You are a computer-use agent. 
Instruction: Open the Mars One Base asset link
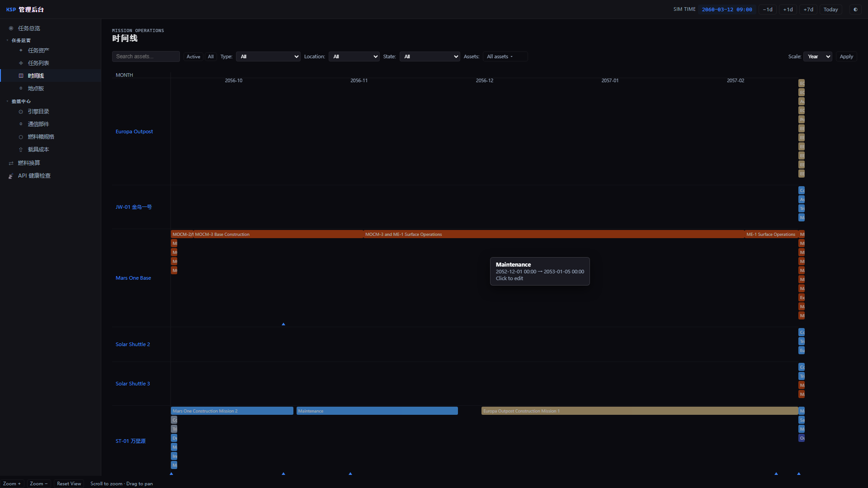tap(133, 278)
